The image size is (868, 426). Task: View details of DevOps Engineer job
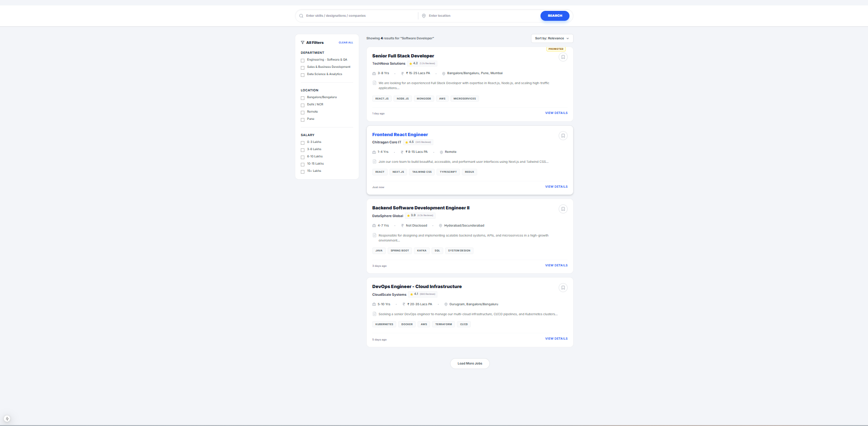click(556, 339)
